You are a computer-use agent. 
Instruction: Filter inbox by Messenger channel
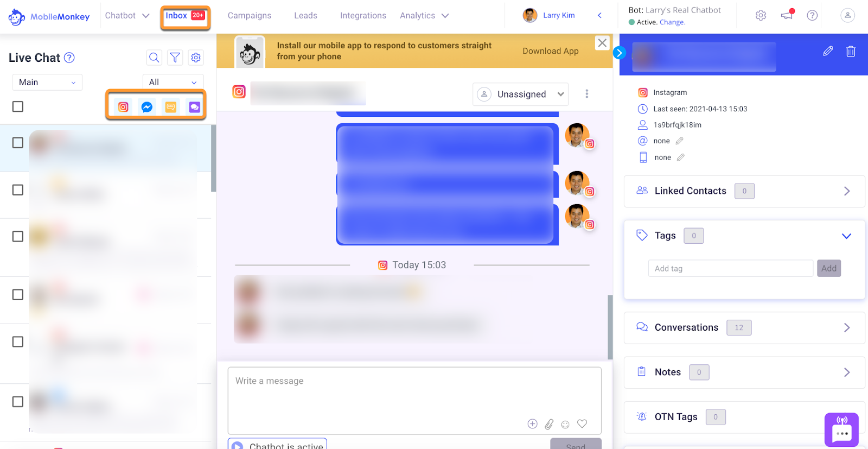146,107
